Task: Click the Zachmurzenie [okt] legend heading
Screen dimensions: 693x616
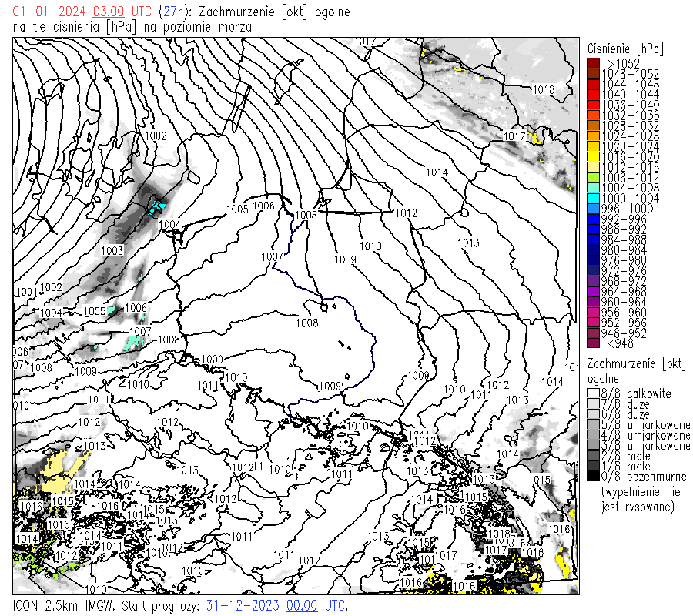Action: (x=637, y=364)
